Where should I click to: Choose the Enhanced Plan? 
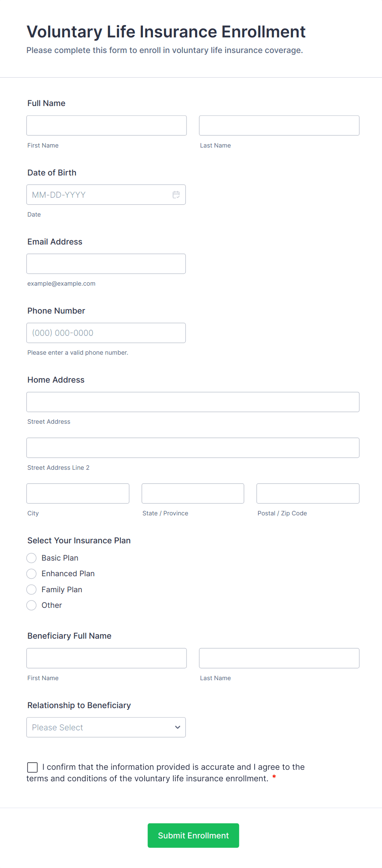click(31, 573)
